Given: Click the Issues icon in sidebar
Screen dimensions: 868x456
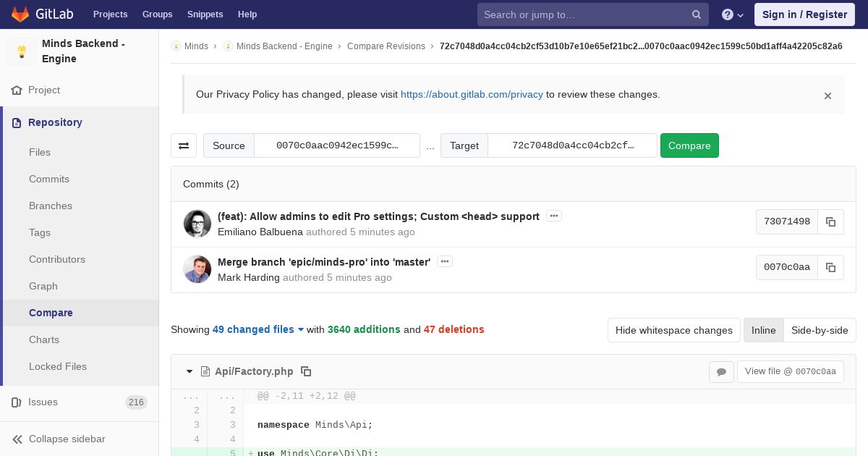Looking at the screenshot, I should [x=17, y=402].
